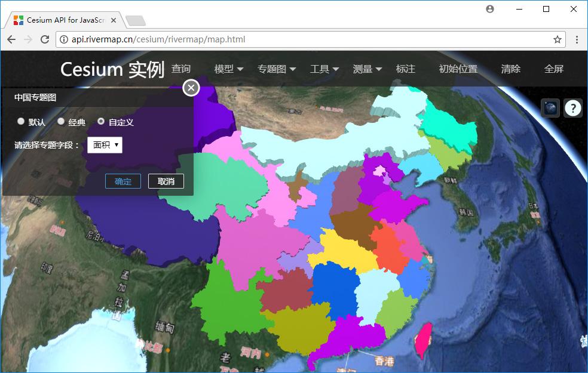Click the 查询 menu item
This screenshot has width=588, height=373.
(x=181, y=69)
